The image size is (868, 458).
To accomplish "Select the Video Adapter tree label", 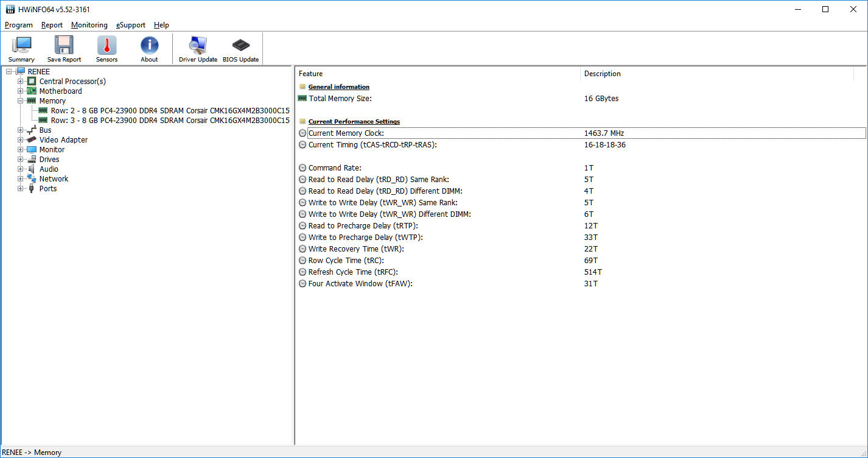I will click(x=63, y=139).
